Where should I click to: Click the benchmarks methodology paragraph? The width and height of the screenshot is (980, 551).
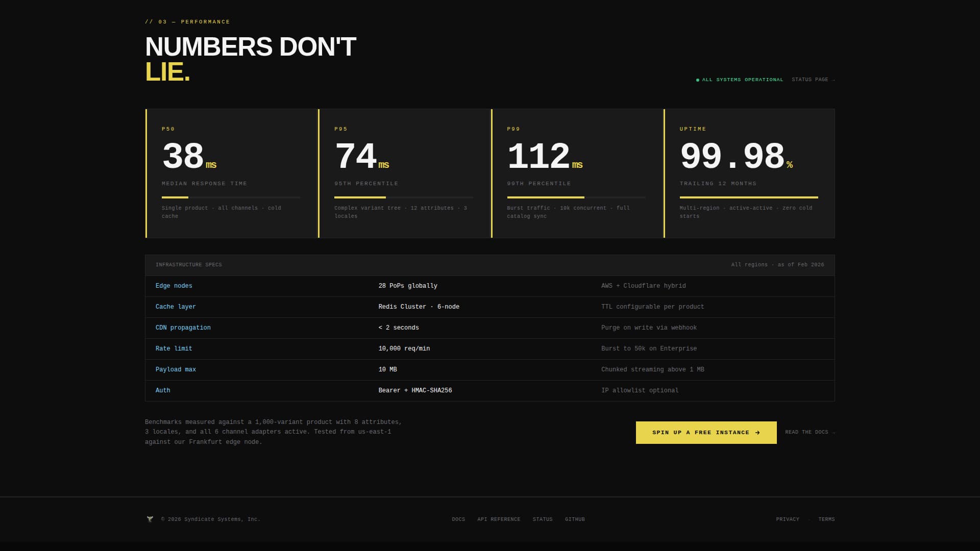tap(273, 432)
